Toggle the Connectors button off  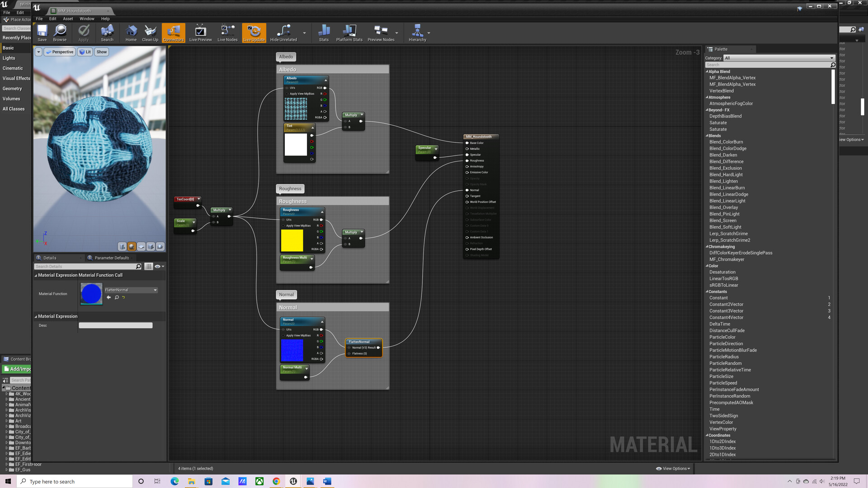click(x=174, y=33)
